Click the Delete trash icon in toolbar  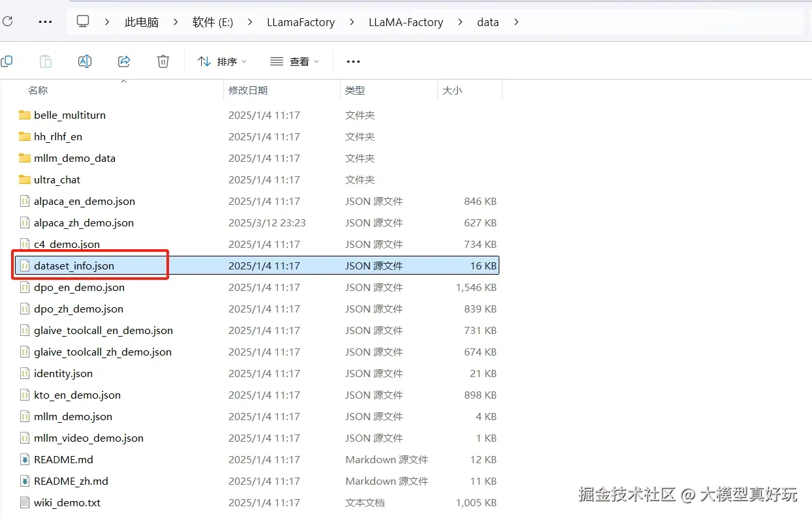tap(163, 61)
